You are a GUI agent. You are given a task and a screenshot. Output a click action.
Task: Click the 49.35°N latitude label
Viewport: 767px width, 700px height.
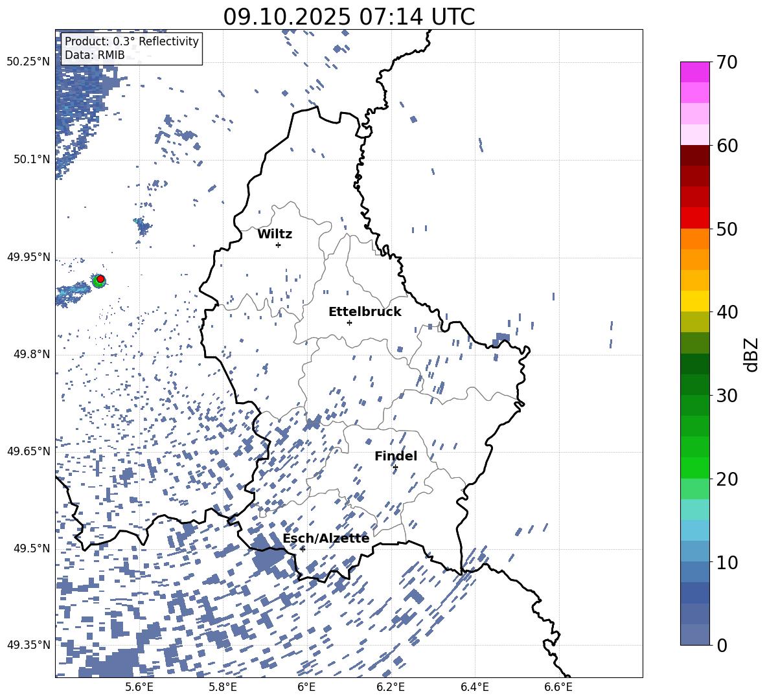point(29,645)
